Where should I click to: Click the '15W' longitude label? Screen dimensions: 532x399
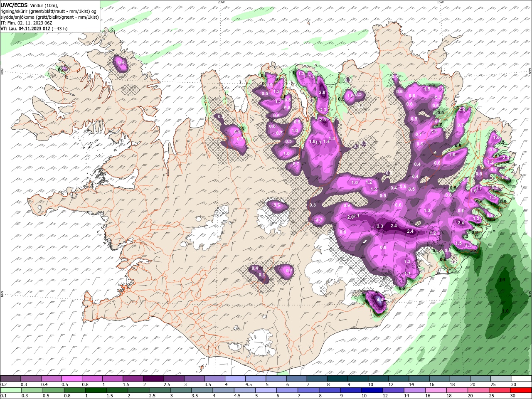pos(440,2)
